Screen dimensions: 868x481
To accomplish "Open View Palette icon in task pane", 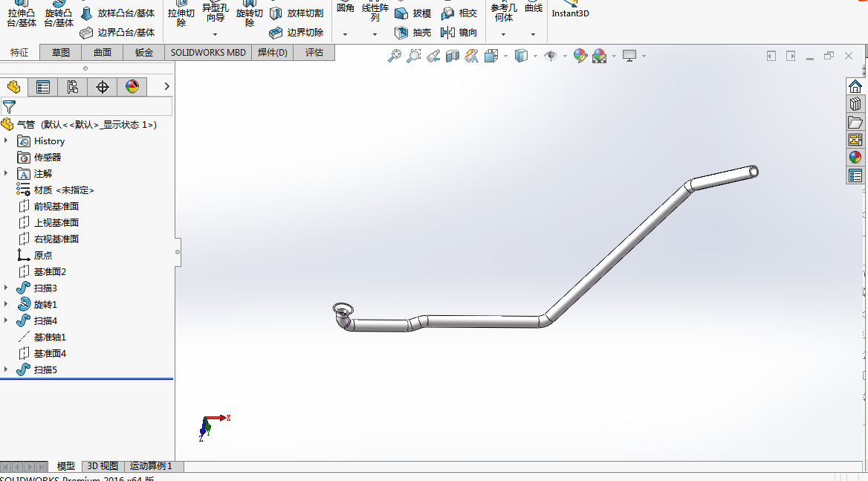I will coord(855,140).
